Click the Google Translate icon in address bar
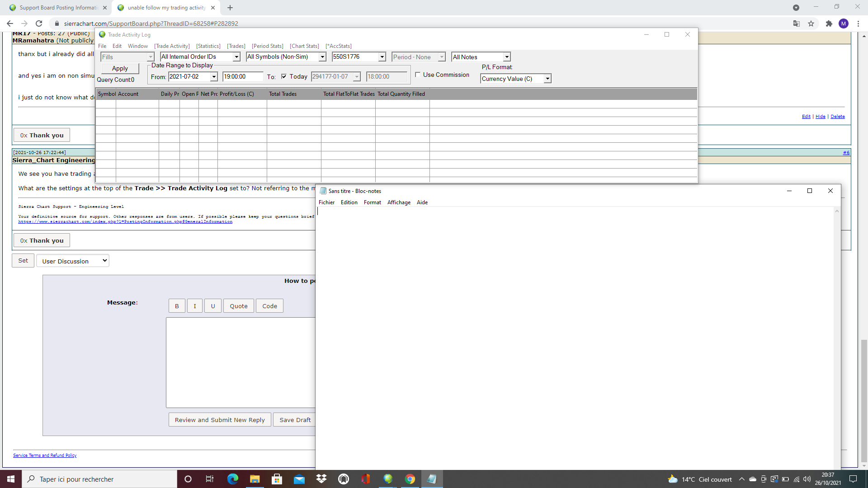Image resolution: width=868 pixels, height=488 pixels. 797,23
